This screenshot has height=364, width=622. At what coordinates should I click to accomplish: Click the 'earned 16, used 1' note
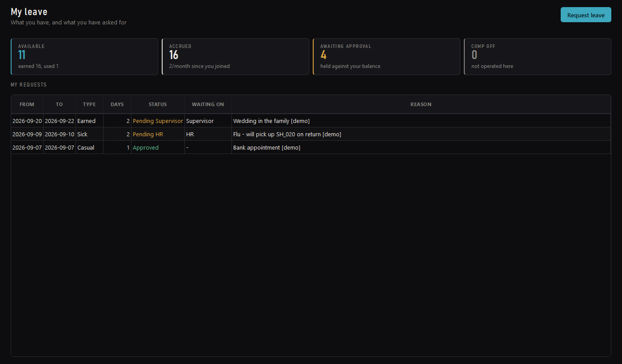(38, 66)
